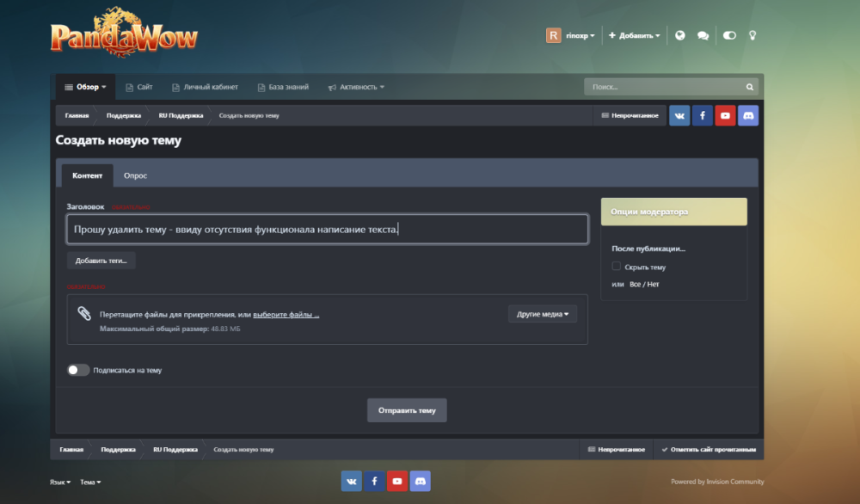The image size is (860, 504).
Task: Click the "Добавить теги" button
Action: pos(101,260)
